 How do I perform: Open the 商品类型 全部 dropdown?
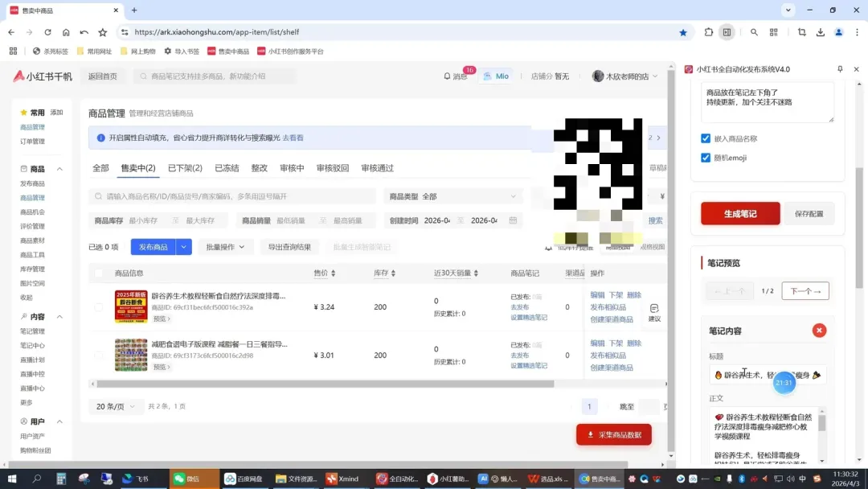452,196
